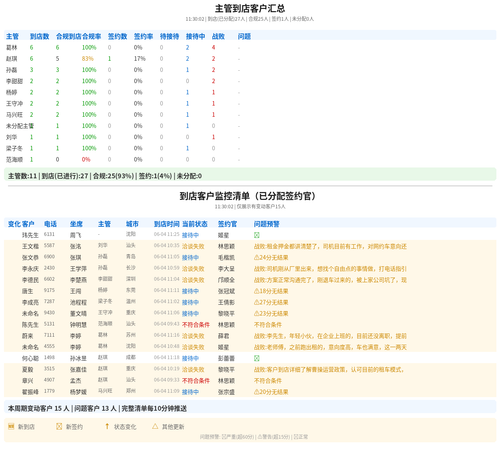Click the 到店时间 column header

click(167, 224)
